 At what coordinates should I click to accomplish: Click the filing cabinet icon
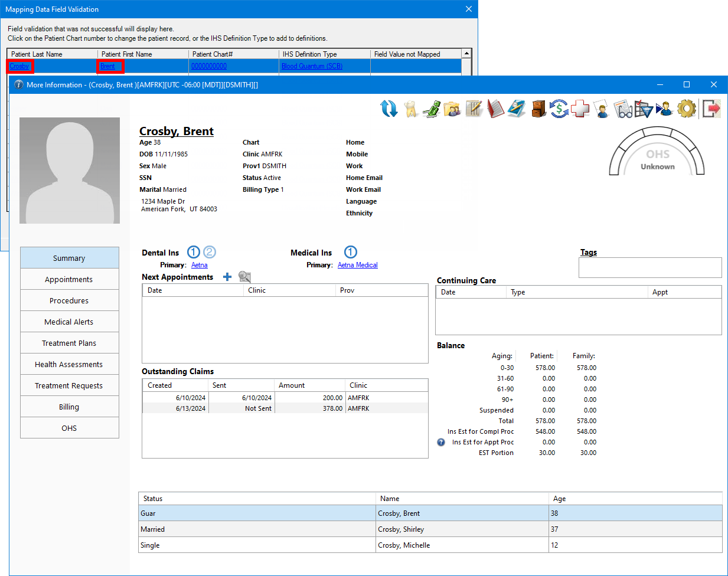pos(538,109)
